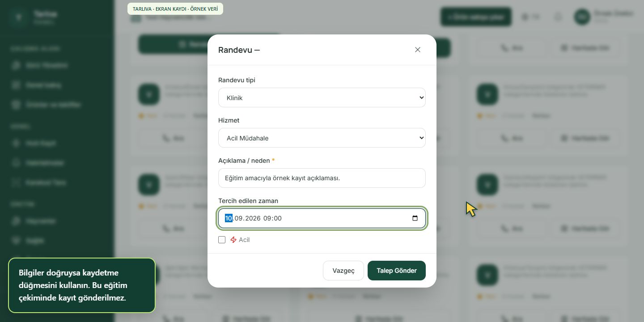Click the "Randevu tipi" field label
The width and height of the screenshot is (644, 322).
237,80
